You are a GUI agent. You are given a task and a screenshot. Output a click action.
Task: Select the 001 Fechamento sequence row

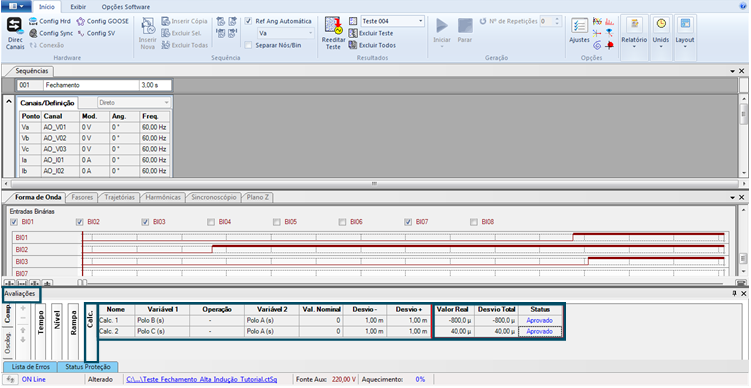pyautogui.click(x=94, y=85)
